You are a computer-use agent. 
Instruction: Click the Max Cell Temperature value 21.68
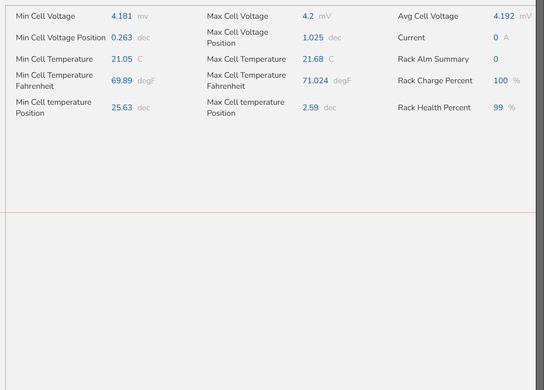pyautogui.click(x=313, y=59)
